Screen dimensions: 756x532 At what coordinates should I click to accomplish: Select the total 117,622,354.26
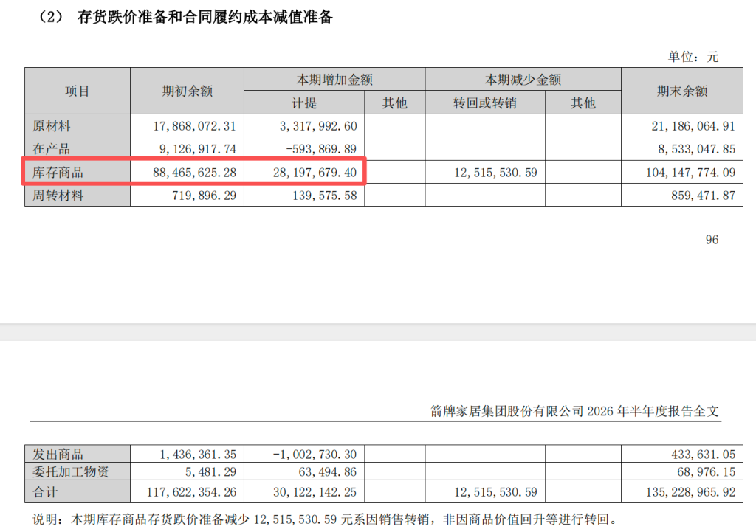(192, 492)
